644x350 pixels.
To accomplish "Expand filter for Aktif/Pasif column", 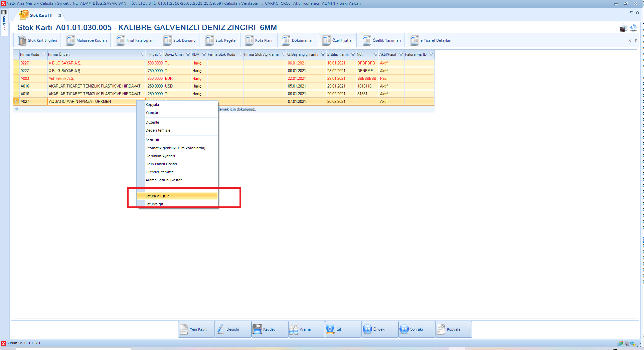I will coord(401,54).
